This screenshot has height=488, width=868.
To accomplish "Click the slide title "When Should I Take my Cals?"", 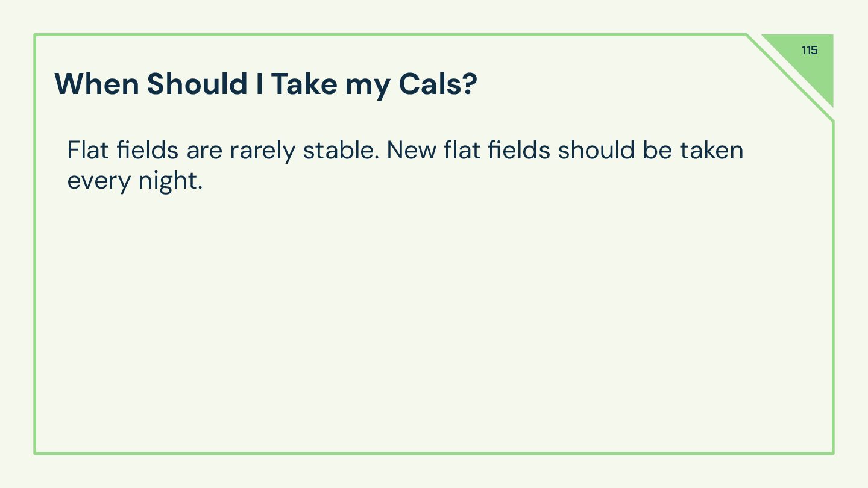I will click(x=266, y=84).
